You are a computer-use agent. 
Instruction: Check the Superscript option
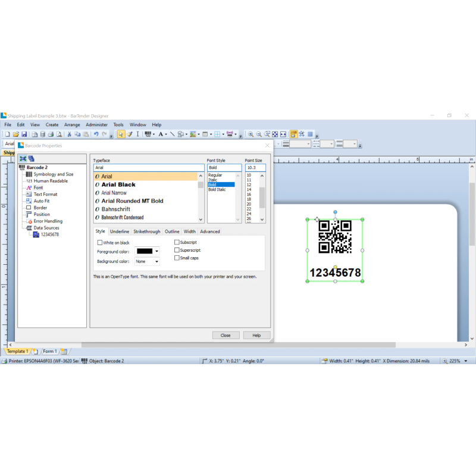pos(177,250)
